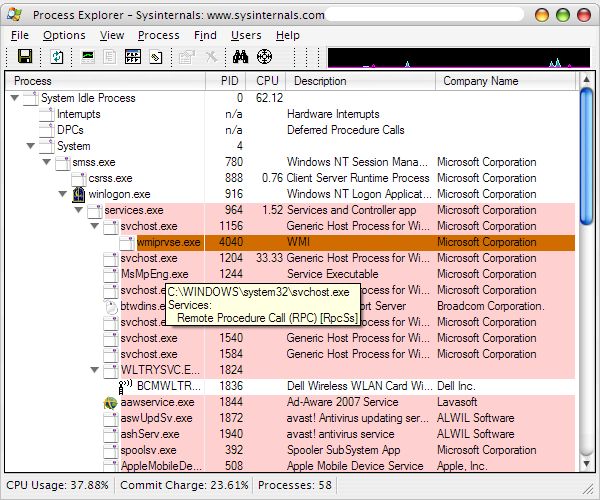Image resolution: width=600 pixels, height=500 pixels.
Task: Collapse the smss.exe branch
Action: 48,162
